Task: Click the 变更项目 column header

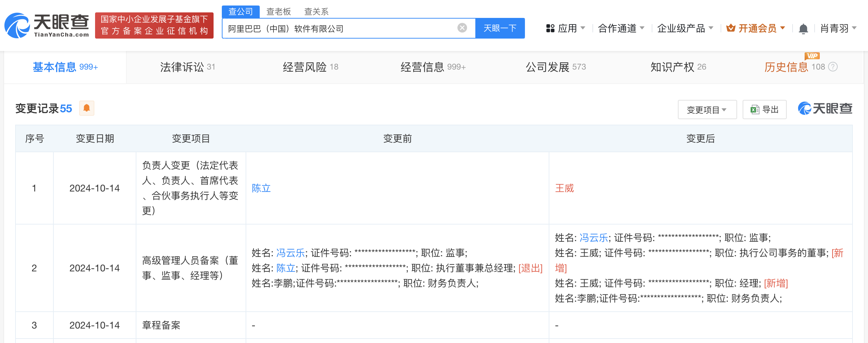Action: pos(191,138)
